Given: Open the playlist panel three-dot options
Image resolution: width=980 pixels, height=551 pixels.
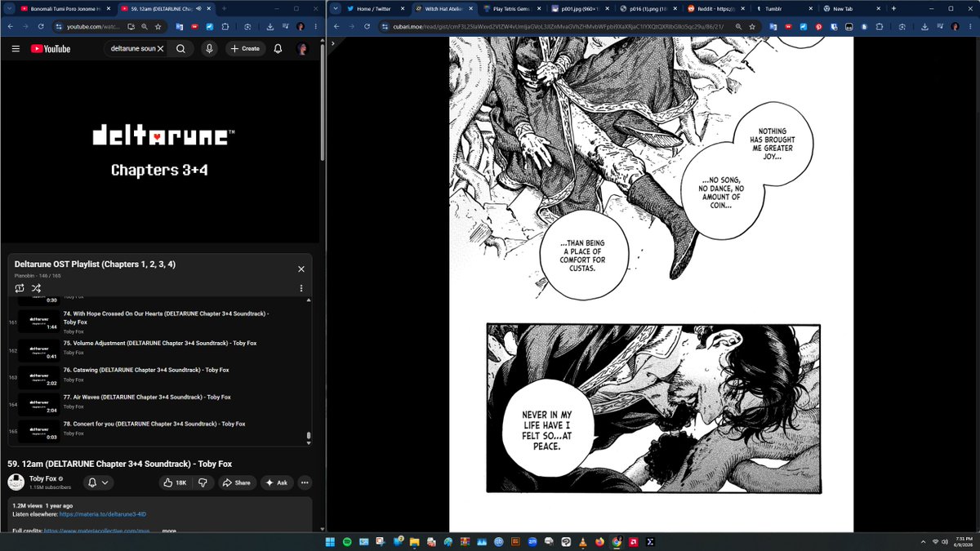Looking at the screenshot, I should pos(301,288).
